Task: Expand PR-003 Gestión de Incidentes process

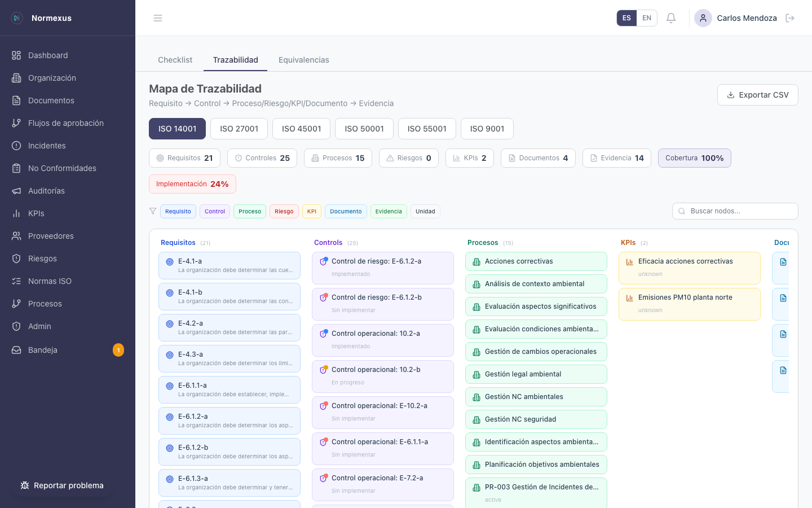Action: coord(536,492)
